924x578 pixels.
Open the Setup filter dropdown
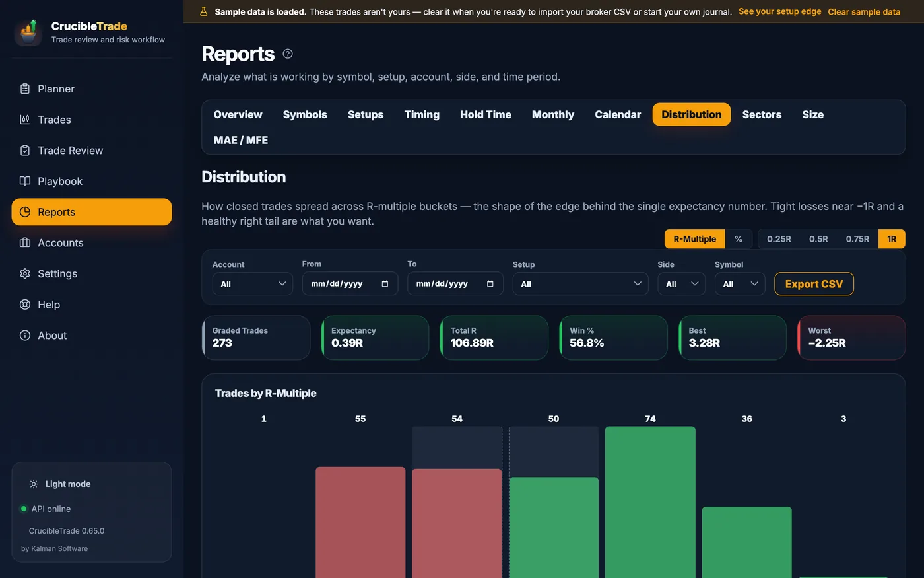[580, 284]
